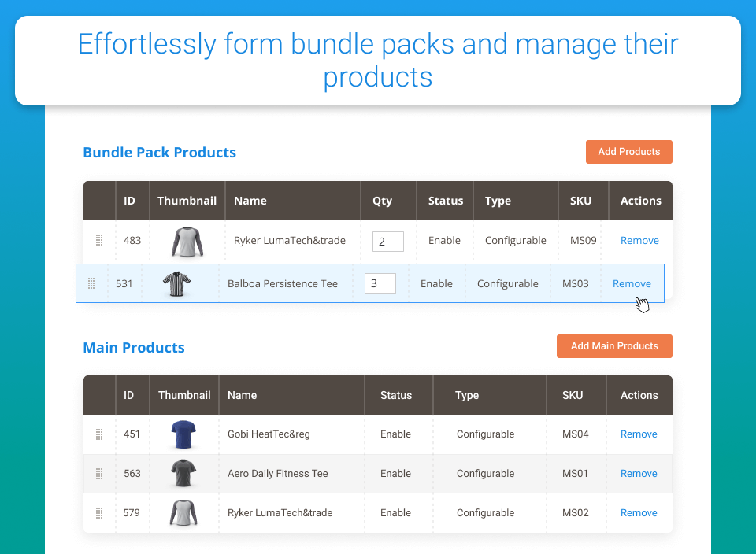Viewport: 756px width, 554px height.
Task: Click the Qty column header in bundle table
Action: [x=383, y=201]
